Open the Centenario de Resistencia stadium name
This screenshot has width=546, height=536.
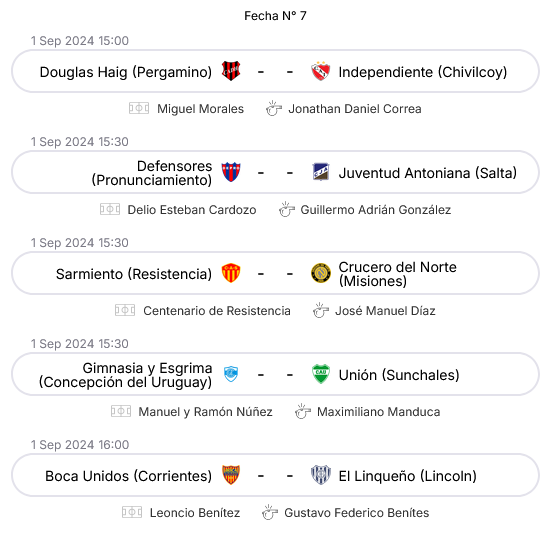(x=217, y=311)
